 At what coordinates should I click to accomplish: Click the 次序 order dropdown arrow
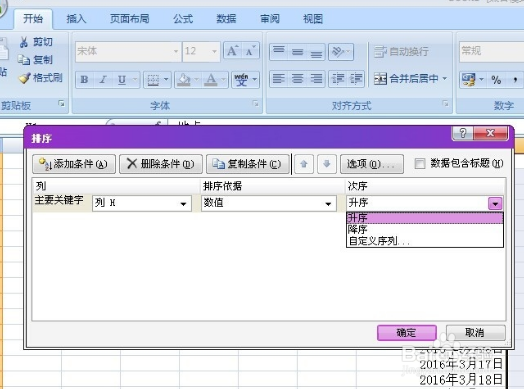click(495, 203)
